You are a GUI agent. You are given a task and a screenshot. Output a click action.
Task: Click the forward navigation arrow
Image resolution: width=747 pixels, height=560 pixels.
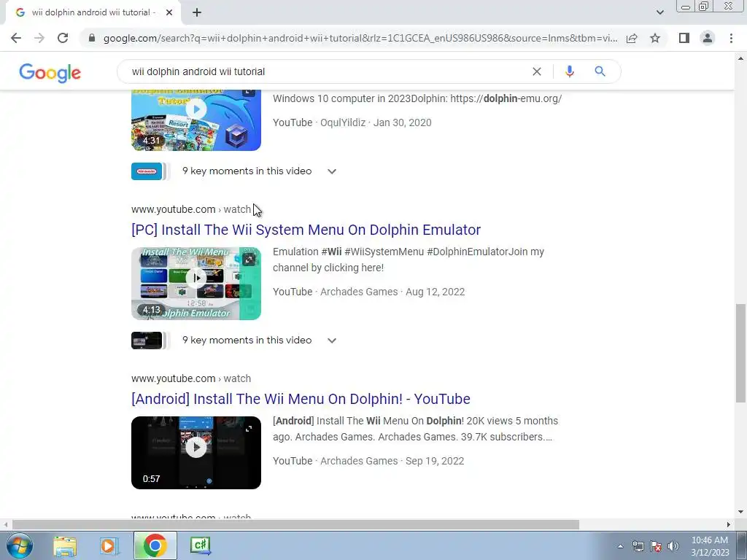point(39,38)
